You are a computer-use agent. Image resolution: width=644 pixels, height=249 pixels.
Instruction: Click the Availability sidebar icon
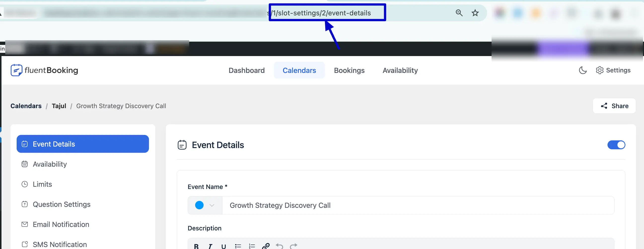pyautogui.click(x=25, y=164)
